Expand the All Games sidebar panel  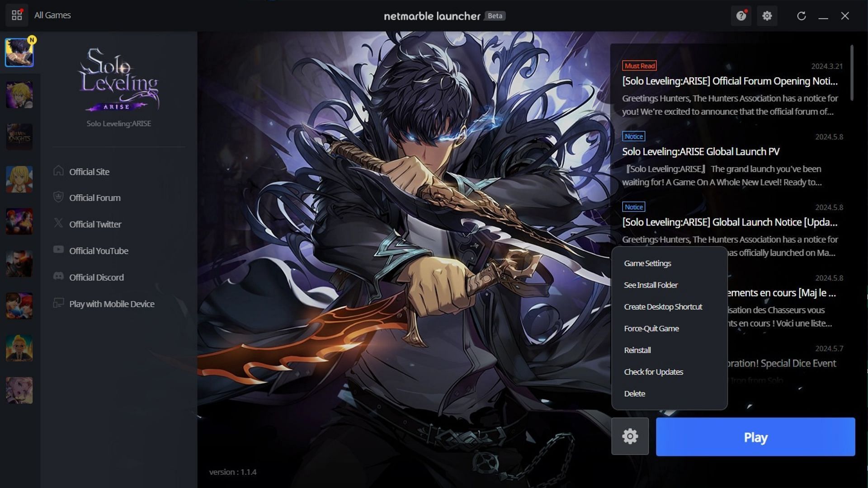pos(15,15)
